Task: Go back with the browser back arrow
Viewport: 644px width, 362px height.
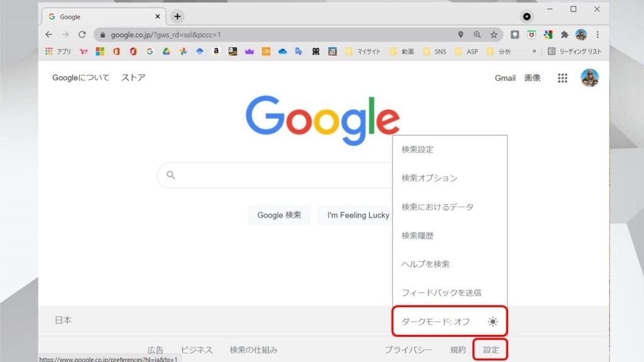Action: point(49,35)
